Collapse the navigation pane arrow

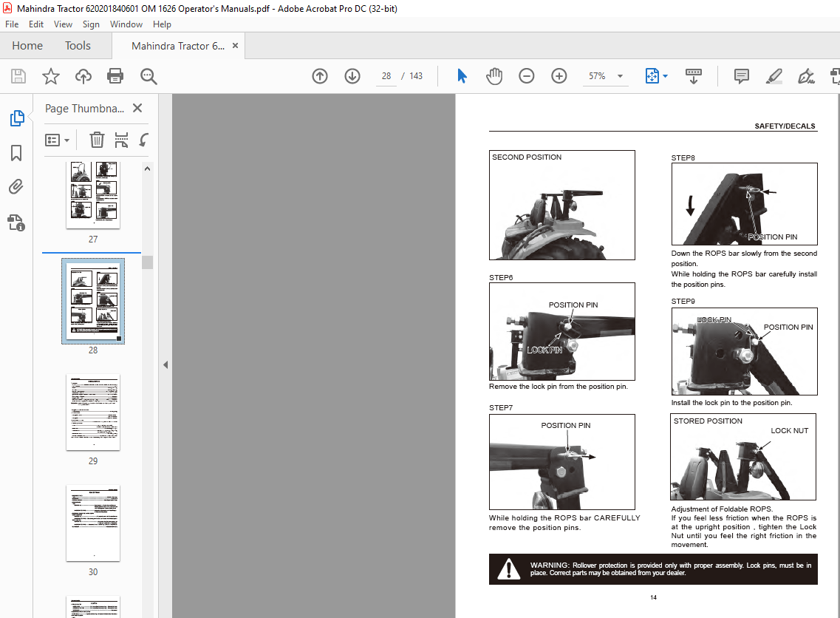click(x=165, y=365)
